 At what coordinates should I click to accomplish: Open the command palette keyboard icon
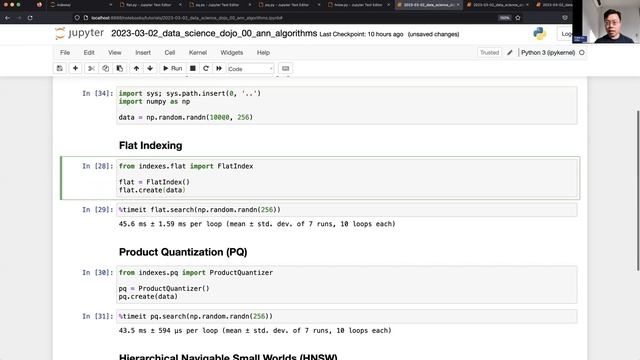(x=285, y=69)
